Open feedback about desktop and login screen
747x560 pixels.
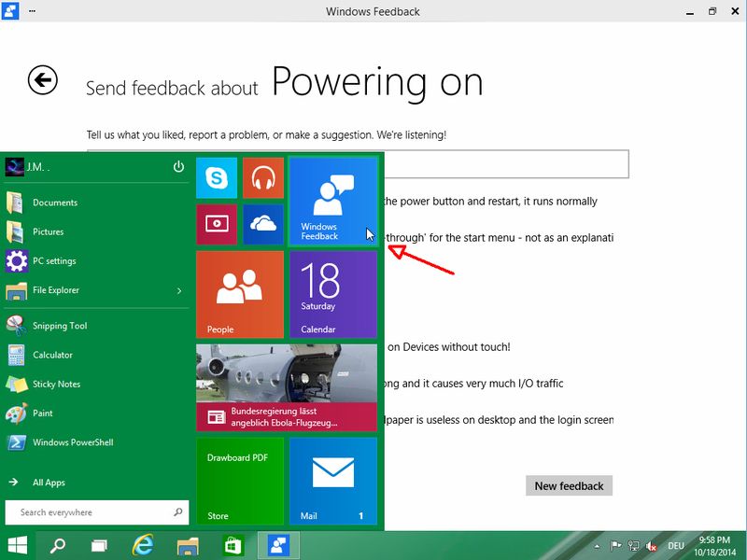pyautogui.click(x=499, y=420)
